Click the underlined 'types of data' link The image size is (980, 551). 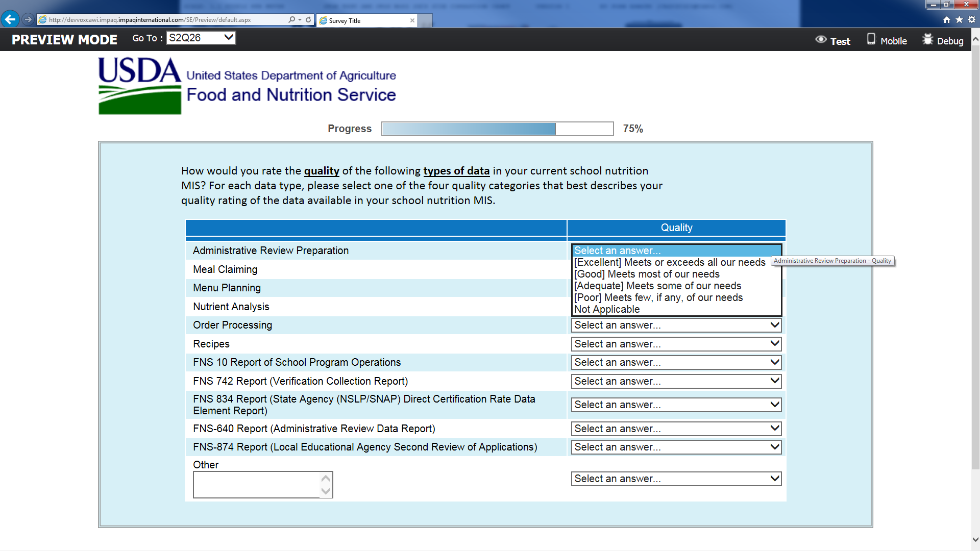click(456, 171)
